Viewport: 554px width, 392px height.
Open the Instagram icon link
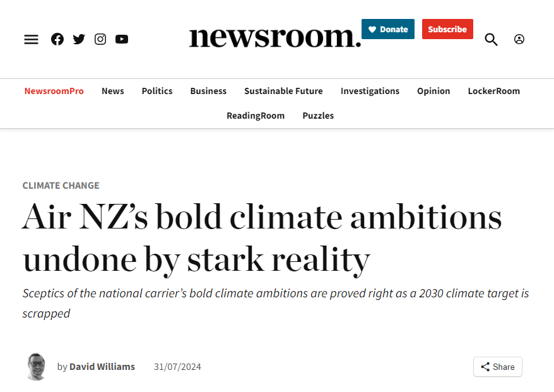(100, 39)
